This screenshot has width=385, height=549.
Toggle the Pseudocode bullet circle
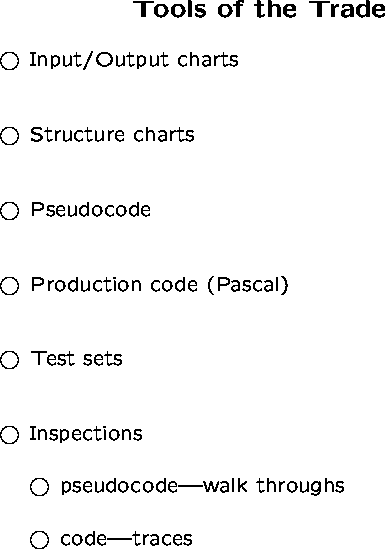click(x=9, y=211)
